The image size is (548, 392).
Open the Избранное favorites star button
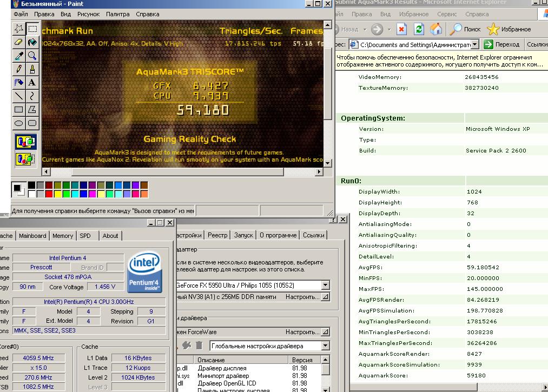509,29
